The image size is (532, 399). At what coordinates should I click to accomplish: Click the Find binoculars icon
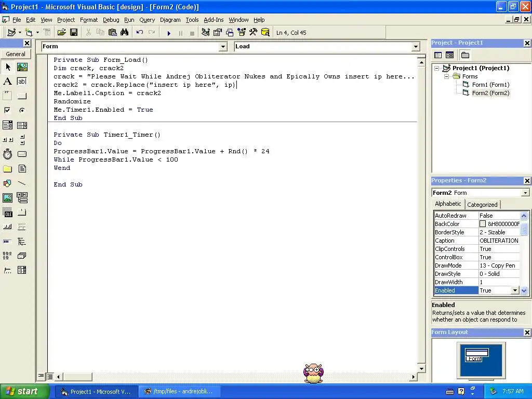[x=125, y=33]
